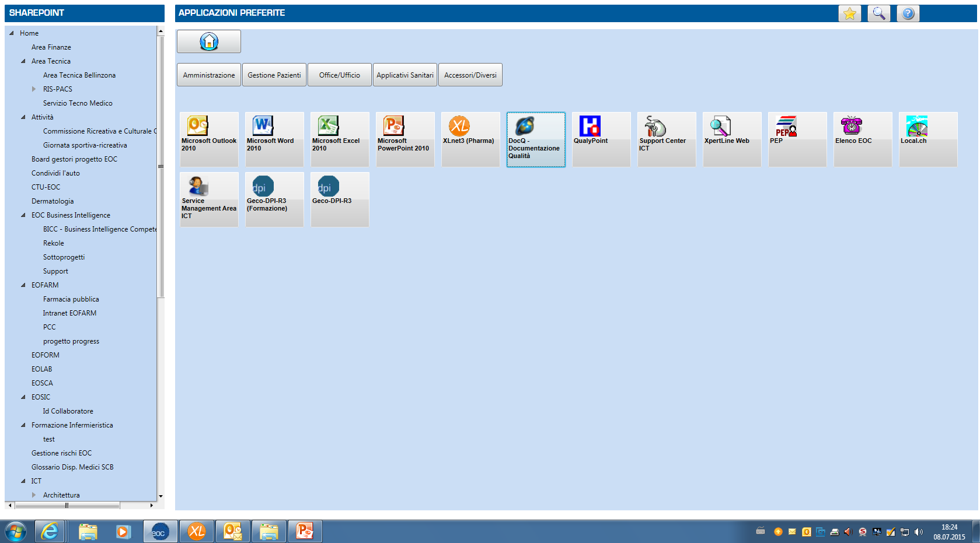Launch XpertLine Web application
The width and height of the screenshot is (980, 543).
[732, 139]
